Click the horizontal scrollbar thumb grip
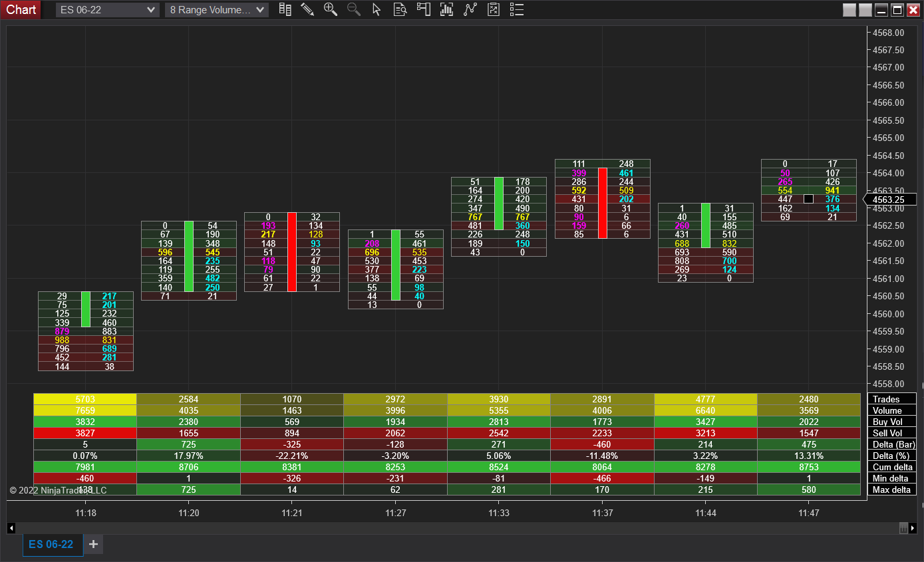 coord(903,528)
